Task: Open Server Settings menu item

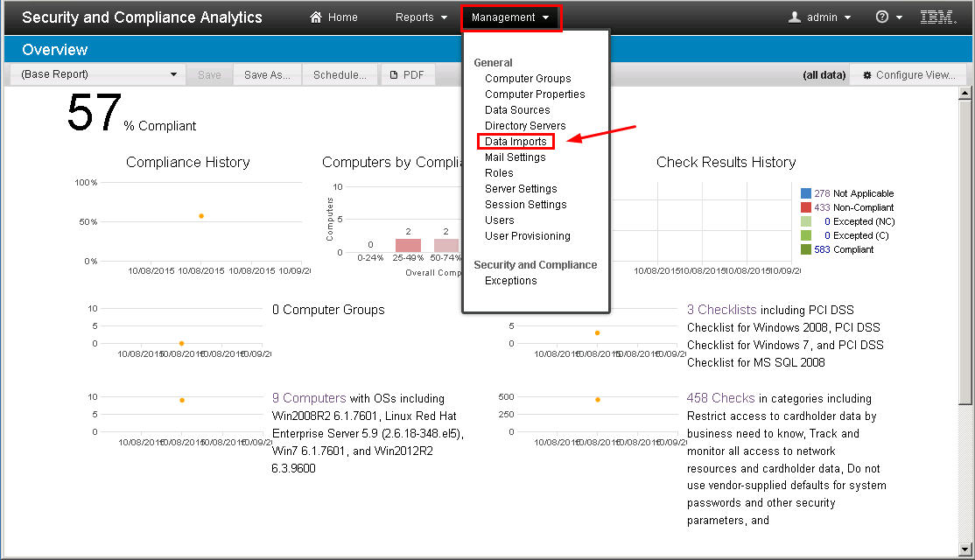Action: point(521,188)
